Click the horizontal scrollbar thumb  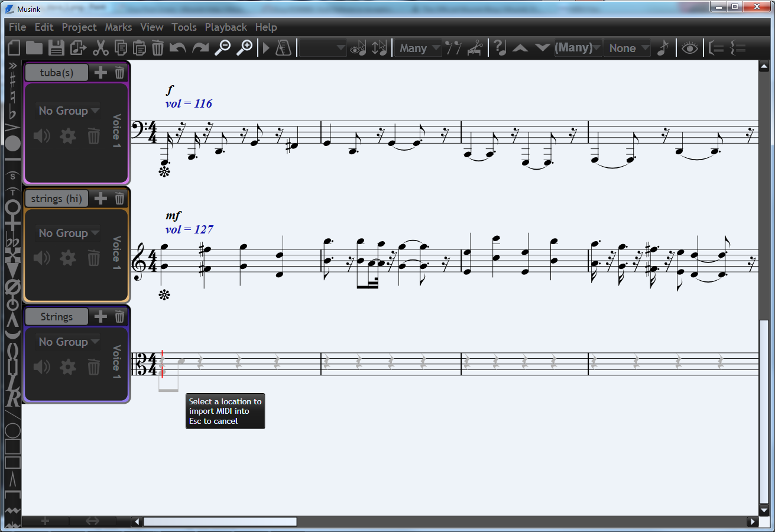(220, 521)
